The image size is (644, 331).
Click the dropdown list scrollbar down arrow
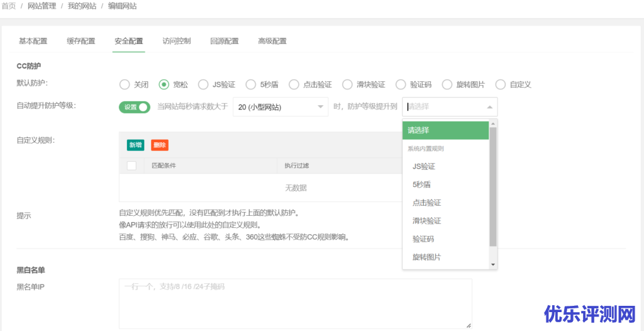(493, 265)
